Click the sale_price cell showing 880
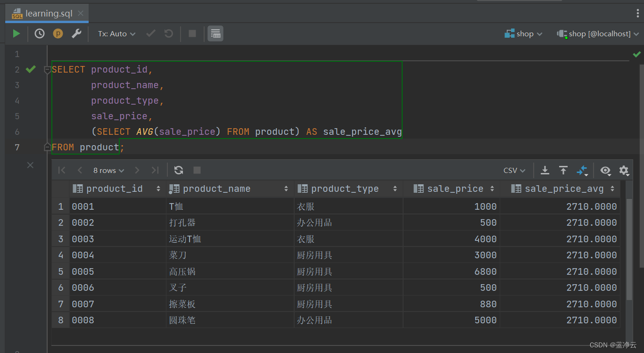This screenshot has width=644, height=353. (452, 304)
